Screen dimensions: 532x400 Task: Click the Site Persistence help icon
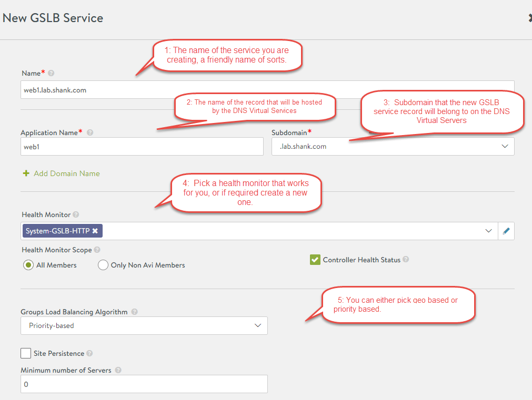[x=89, y=353]
